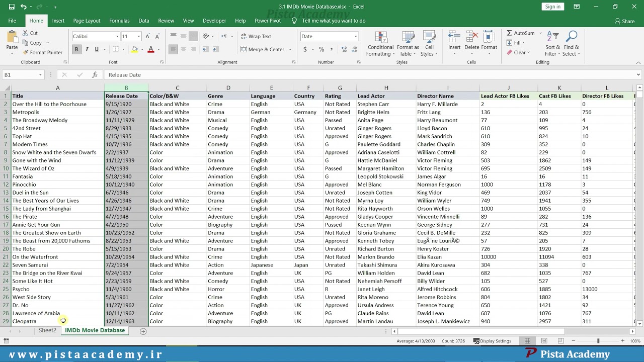Zoom in with the plus button
The image size is (644, 362).
coord(622,341)
